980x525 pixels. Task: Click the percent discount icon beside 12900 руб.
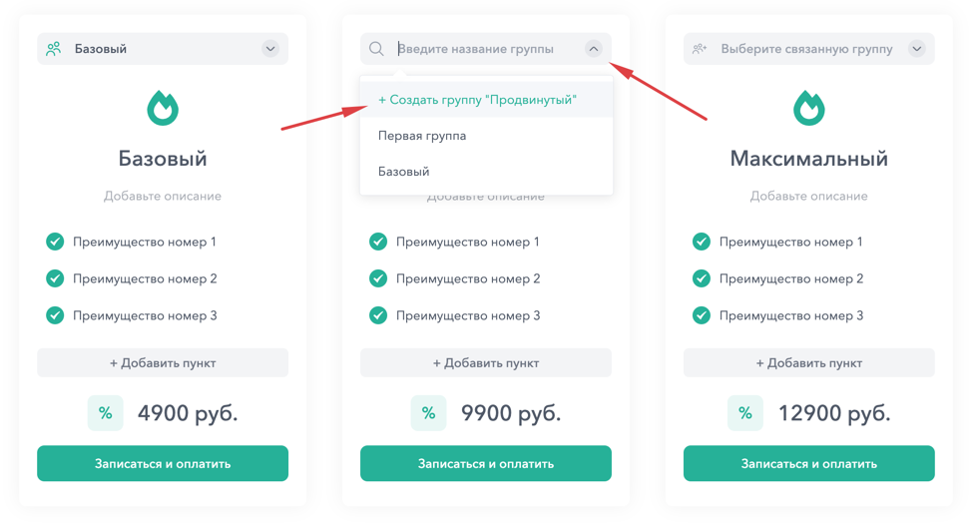pos(745,413)
